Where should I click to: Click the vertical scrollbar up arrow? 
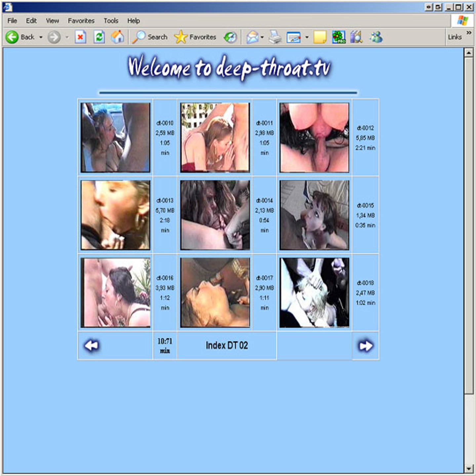(469, 53)
